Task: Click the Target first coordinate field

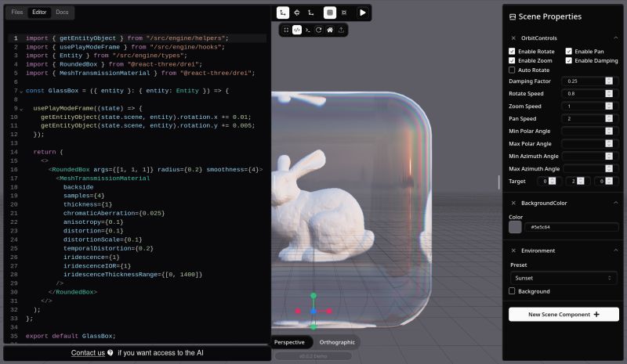Action: coord(549,181)
